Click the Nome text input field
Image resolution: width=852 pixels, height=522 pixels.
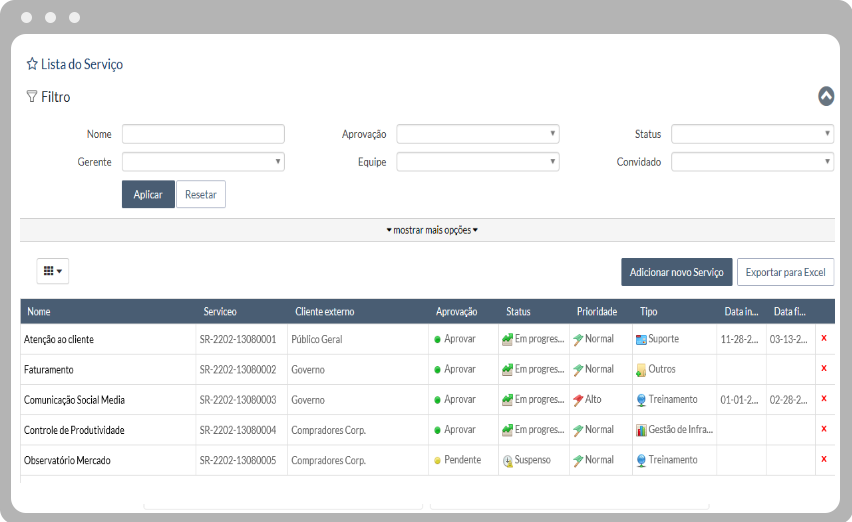[x=203, y=134]
